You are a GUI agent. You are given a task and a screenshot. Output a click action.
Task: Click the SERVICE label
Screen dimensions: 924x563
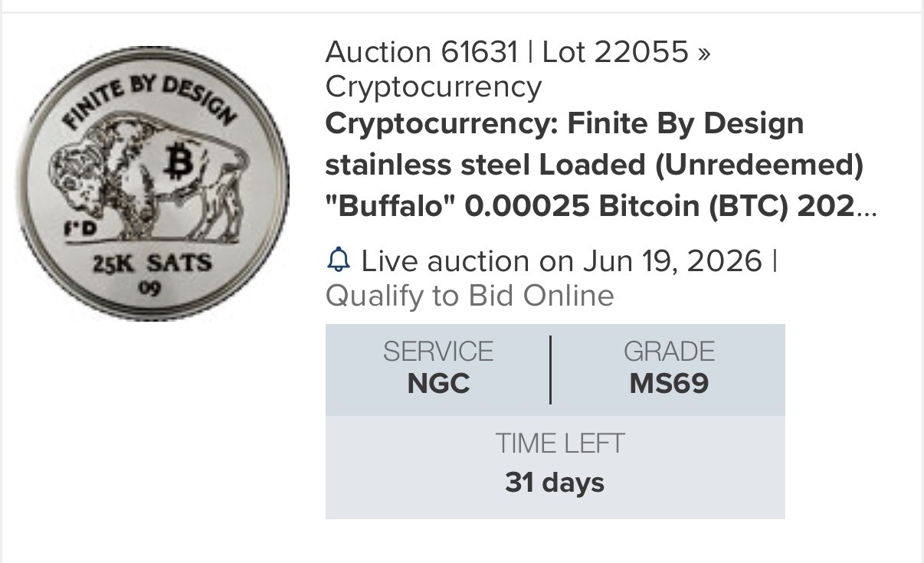[x=438, y=352]
